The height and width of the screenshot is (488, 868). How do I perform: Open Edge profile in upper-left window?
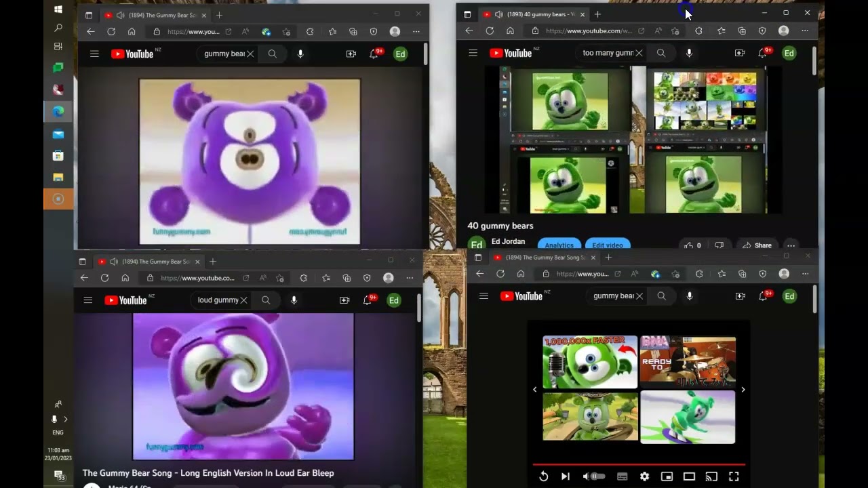395,31
